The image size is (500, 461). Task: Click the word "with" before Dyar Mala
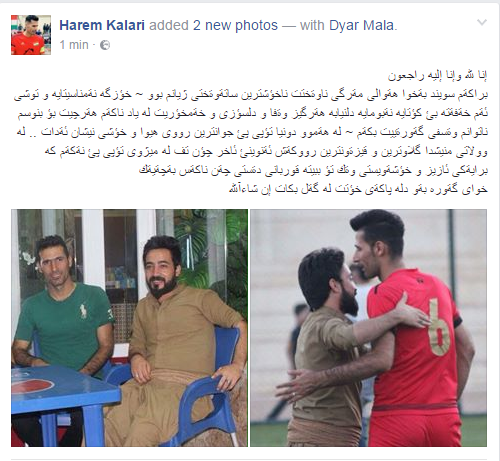[312, 25]
